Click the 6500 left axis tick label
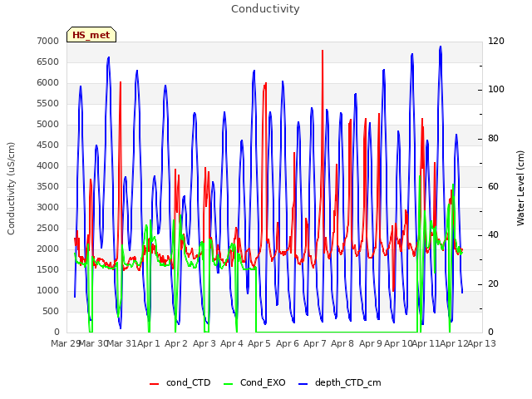Screen dimensions: 532x399 point(48,62)
